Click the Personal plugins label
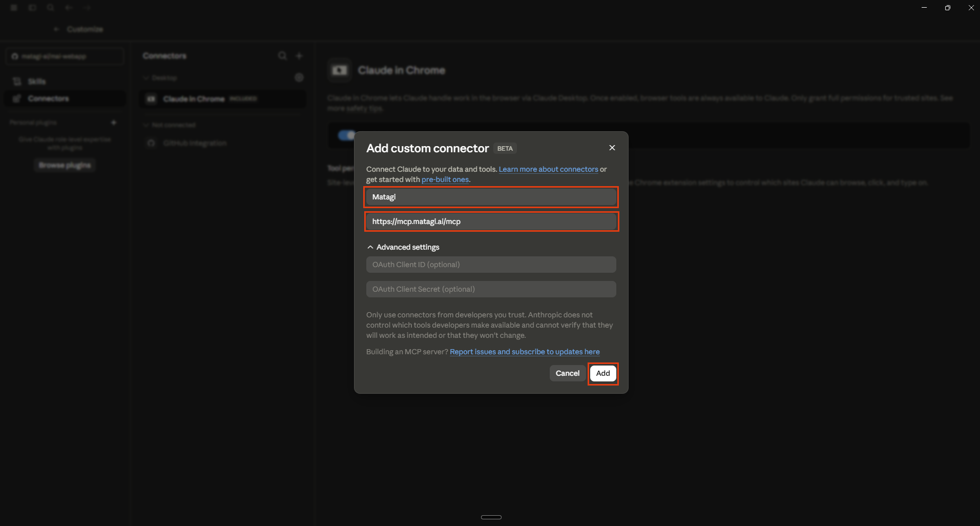The width and height of the screenshot is (980, 526). tap(33, 123)
